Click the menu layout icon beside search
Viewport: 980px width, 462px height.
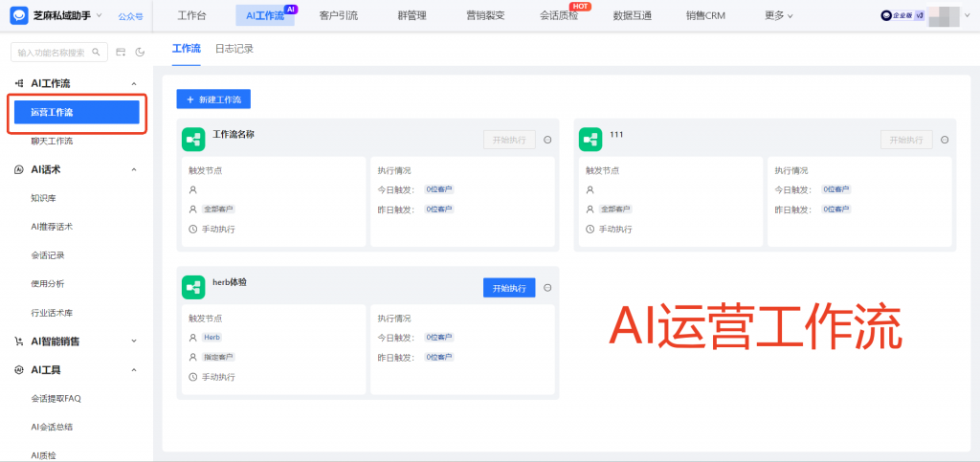pyautogui.click(x=121, y=52)
